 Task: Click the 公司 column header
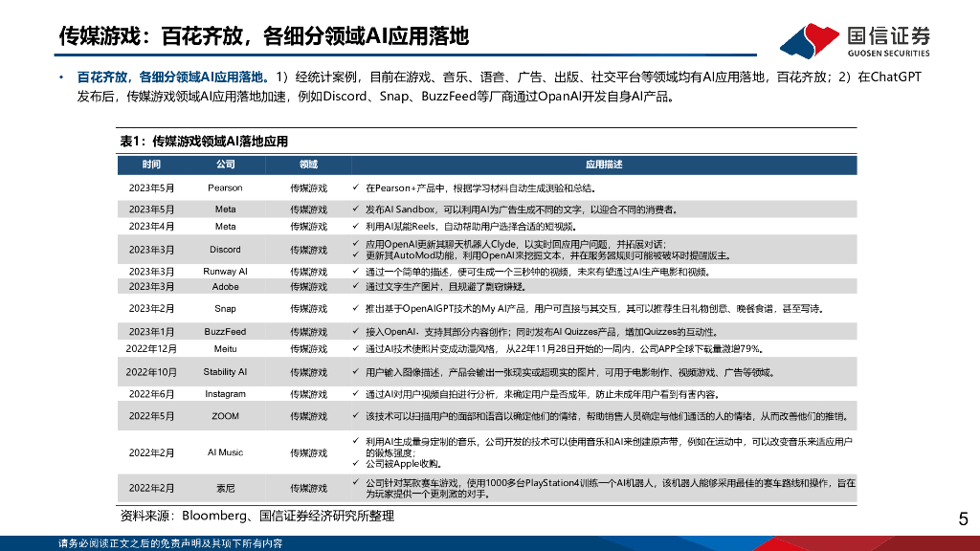(x=225, y=165)
